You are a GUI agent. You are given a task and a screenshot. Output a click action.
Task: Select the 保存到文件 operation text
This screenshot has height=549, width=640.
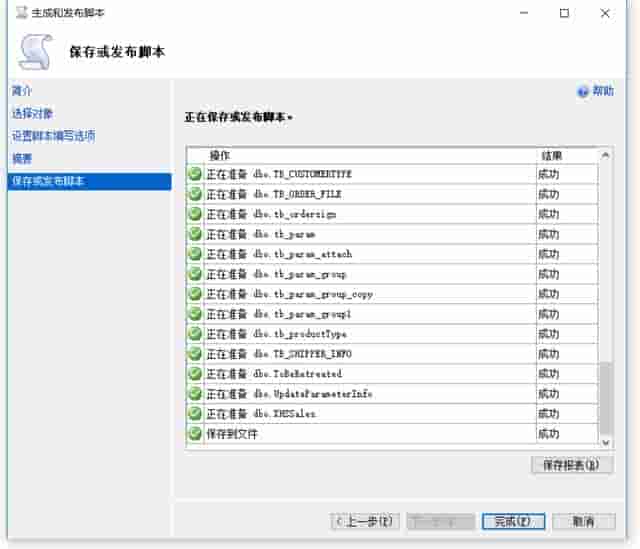click(232, 434)
